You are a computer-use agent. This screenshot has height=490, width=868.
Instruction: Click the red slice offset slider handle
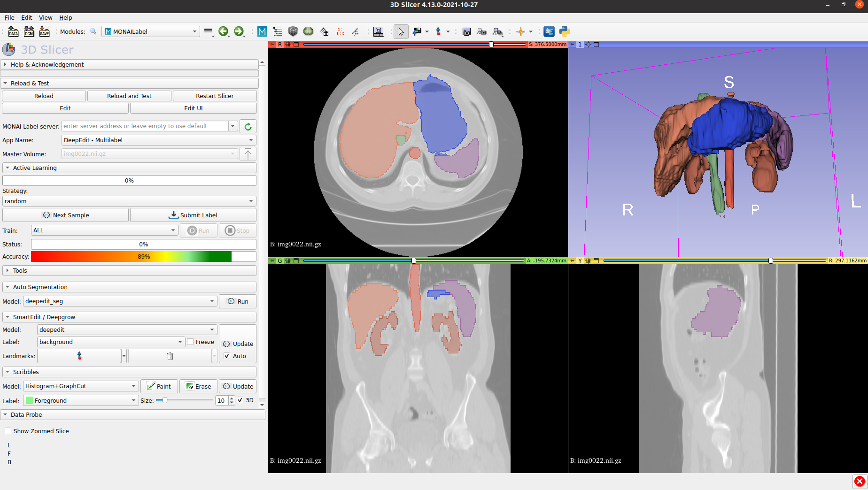pyautogui.click(x=491, y=44)
